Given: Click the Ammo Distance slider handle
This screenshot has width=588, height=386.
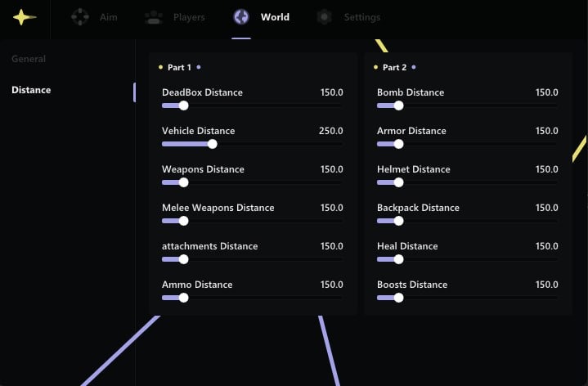Looking at the screenshot, I should pyautogui.click(x=183, y=298).
